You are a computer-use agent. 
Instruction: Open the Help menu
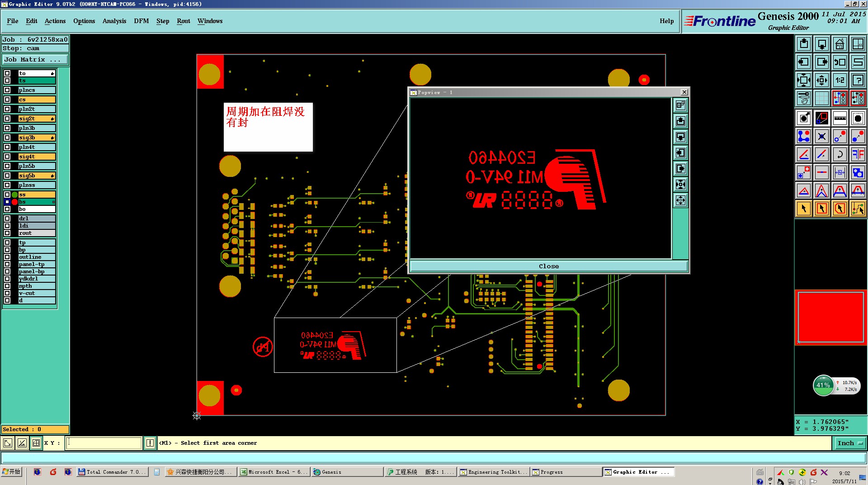666,21
